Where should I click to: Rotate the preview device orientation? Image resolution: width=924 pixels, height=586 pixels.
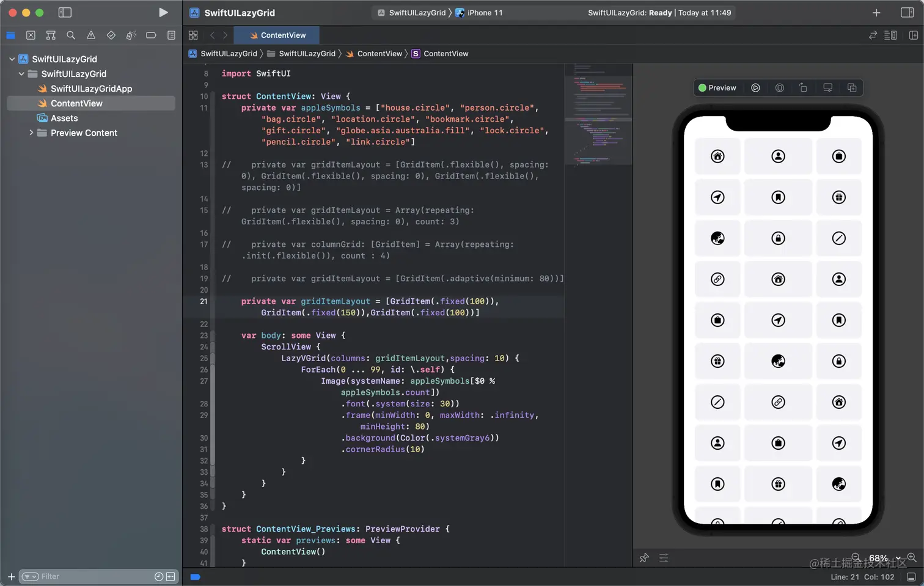(x=804, y=88)
